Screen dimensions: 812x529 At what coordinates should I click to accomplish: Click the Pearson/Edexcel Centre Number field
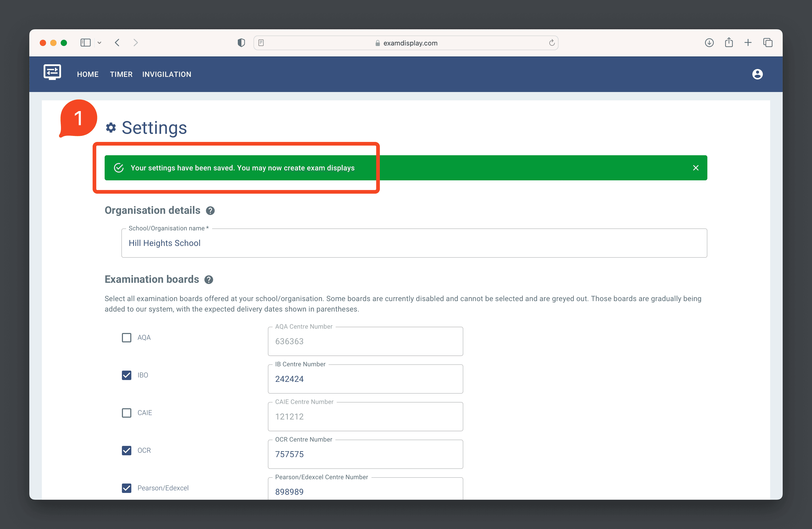(x=365, y=488)
